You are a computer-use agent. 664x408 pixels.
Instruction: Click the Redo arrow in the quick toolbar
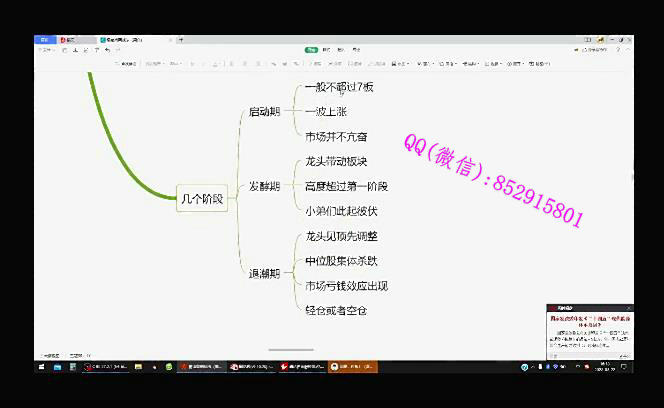tap(116, 50)
